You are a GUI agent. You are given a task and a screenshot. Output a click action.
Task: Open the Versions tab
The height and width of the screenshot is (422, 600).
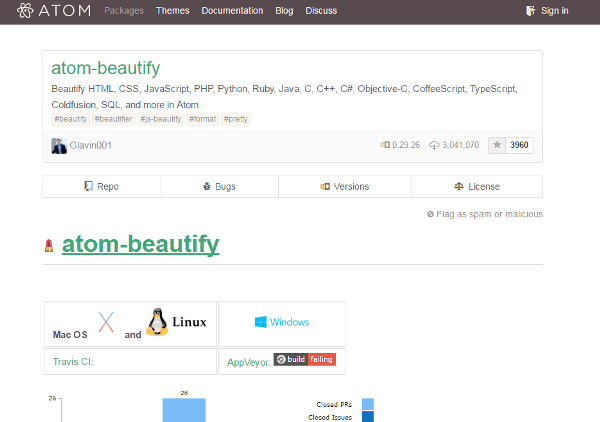[x=345, y=187]
